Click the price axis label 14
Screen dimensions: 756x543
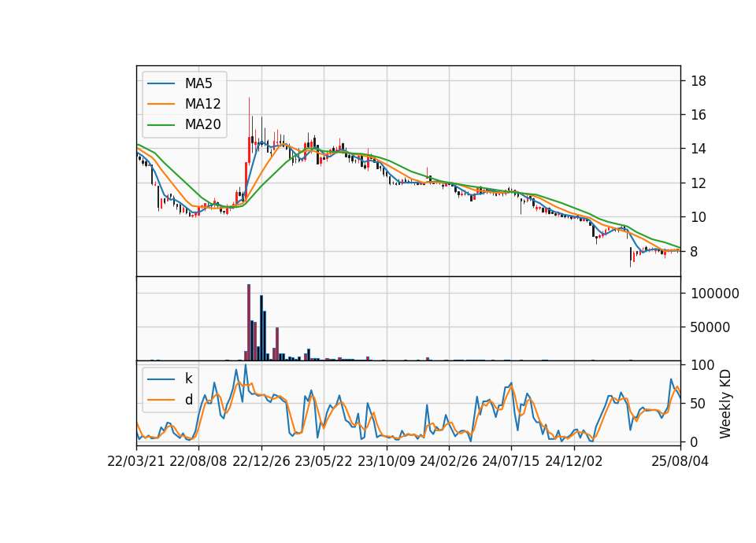(699, 149)
